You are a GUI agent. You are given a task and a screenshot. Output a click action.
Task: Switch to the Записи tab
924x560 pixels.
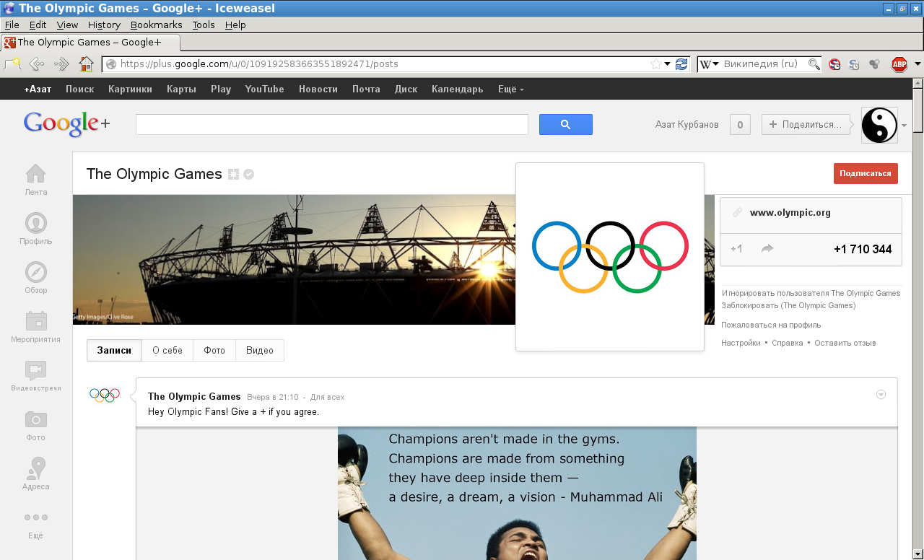(x=114, y=351)
